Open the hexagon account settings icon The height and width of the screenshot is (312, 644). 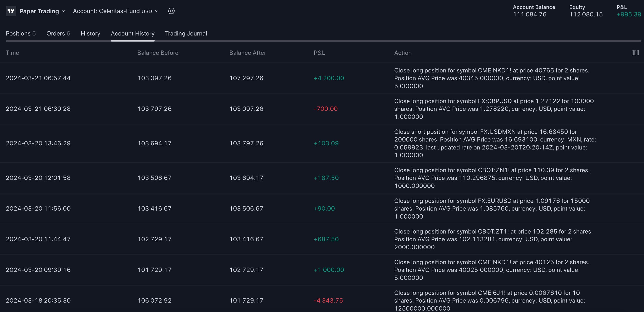pos(171,11)
